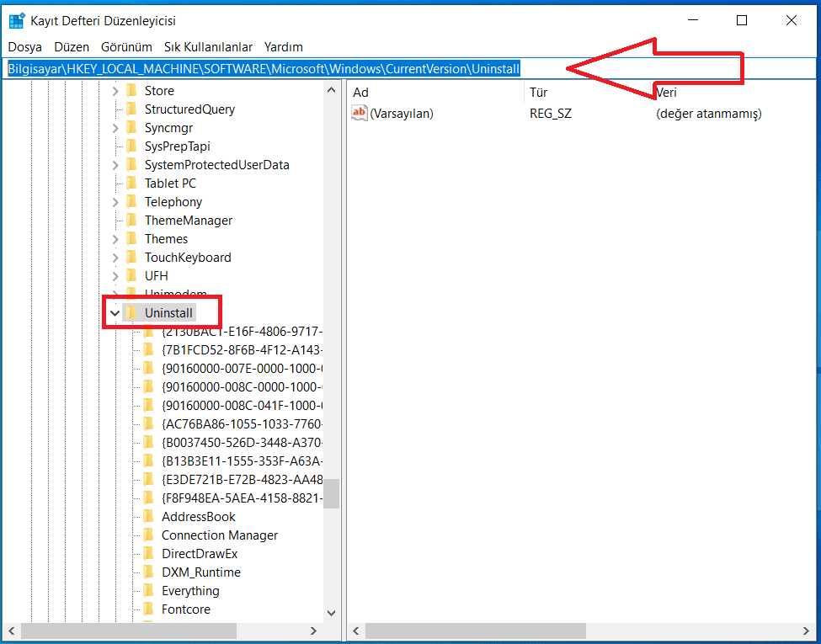Viewport: 821px width, 644px height.
Task: Select the TouchKeyboard key
Action: click(188, 258)
